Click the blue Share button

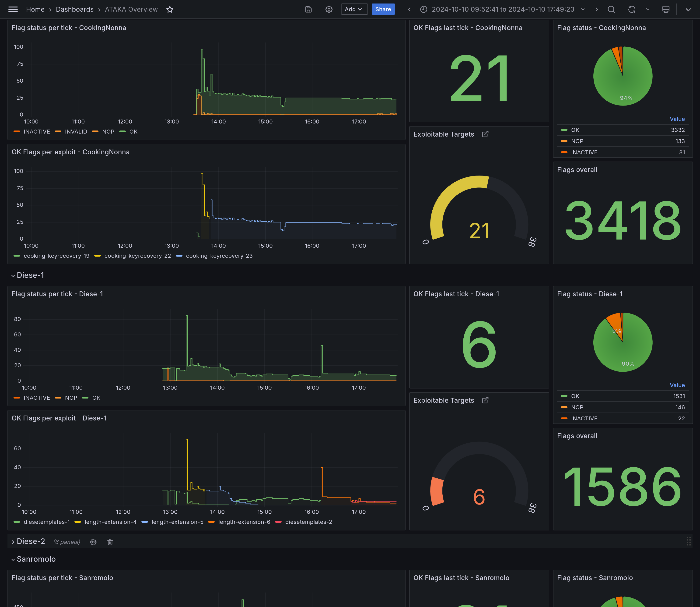pos(383,9)
